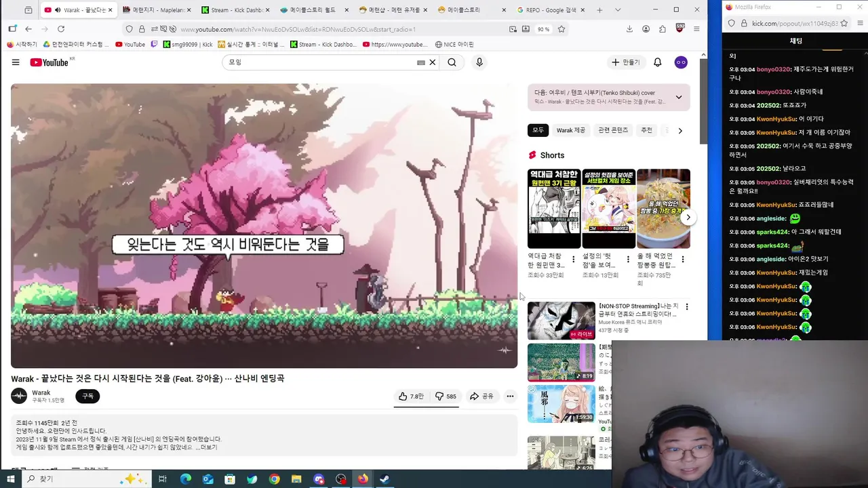Viewport: 868px width, 488px height.
Task: Open the on-screen keyboard in search box
Action: point(421,62)
